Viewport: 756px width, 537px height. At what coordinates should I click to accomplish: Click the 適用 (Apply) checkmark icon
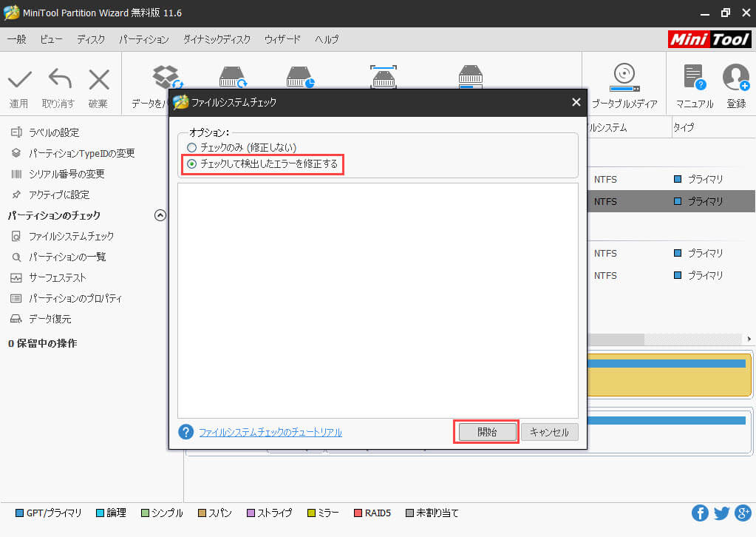(19, 80)
